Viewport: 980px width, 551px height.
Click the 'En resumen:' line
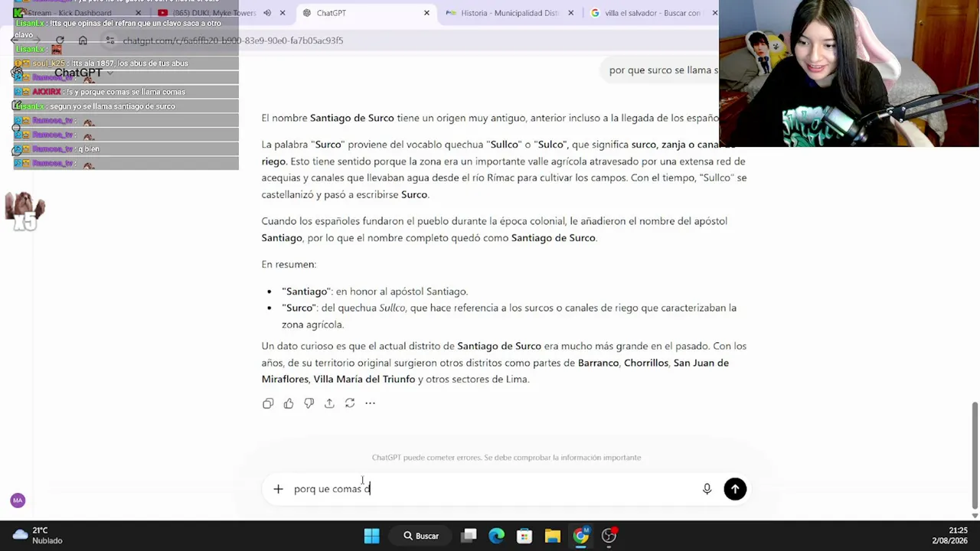tap(289, 264)
